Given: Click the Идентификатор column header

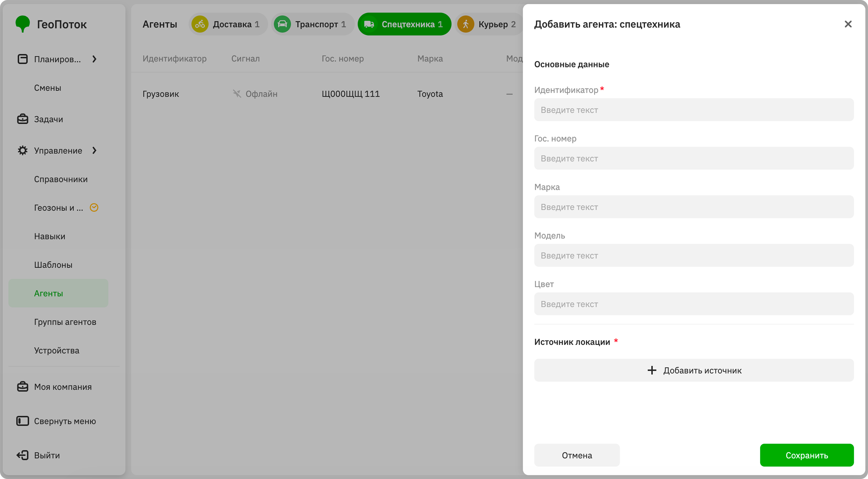Looking at the screenshot, I should [175, 58].
